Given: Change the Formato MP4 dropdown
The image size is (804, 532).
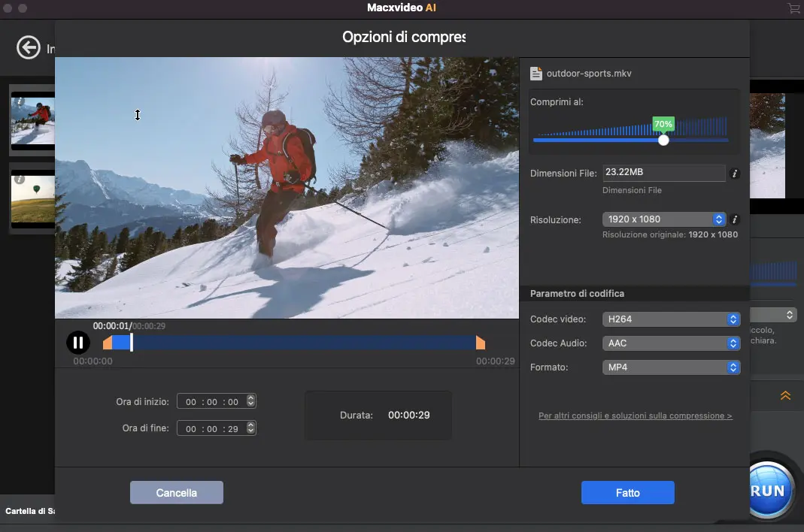Looking at the screenshot, I should pyautogui.click(x=671, y=367).
